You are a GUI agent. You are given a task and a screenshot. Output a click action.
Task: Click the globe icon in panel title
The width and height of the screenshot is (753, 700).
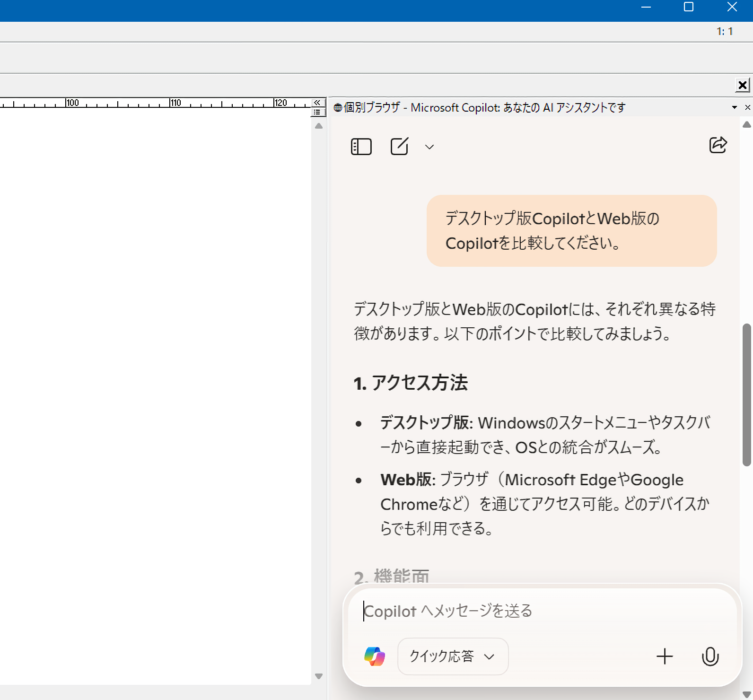pyautogui.click(x=338, y=108)
